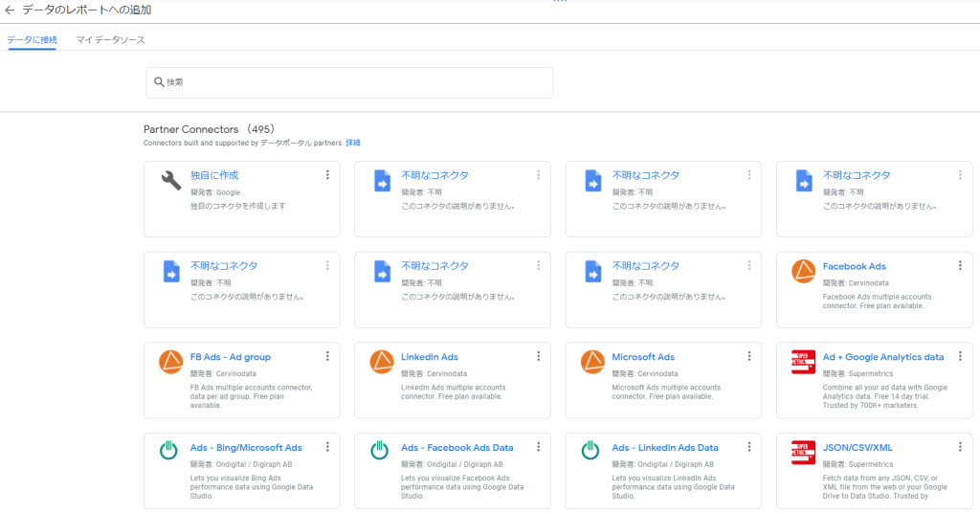Viewport: 980px width, 514px height.
Task: Click FB Ads multiple accounts connector description
Action: coord(251,396)
